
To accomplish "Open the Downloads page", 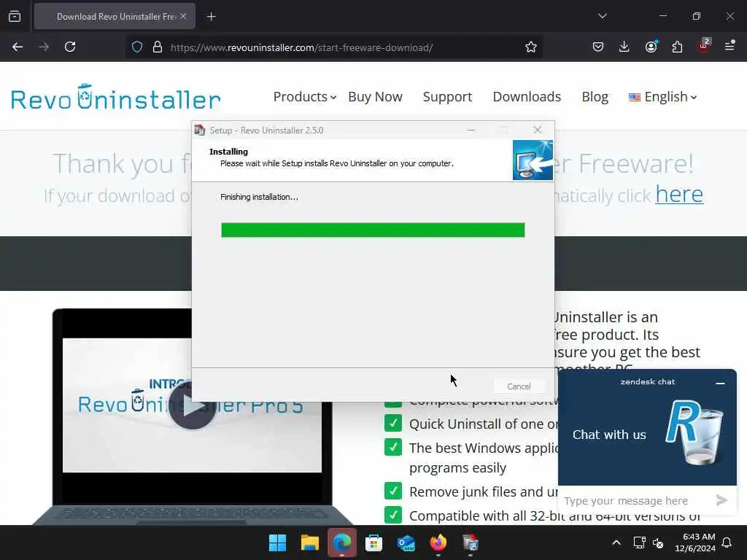I will [527, 97].
